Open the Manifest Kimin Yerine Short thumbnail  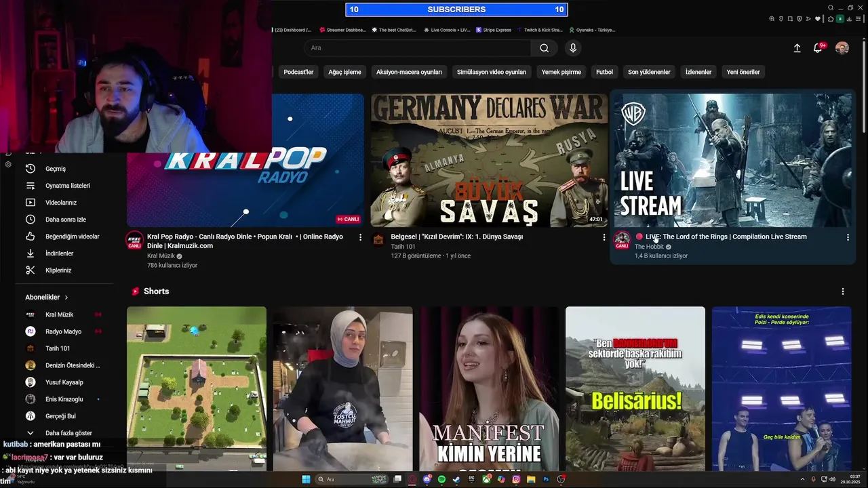pos(489,388)
